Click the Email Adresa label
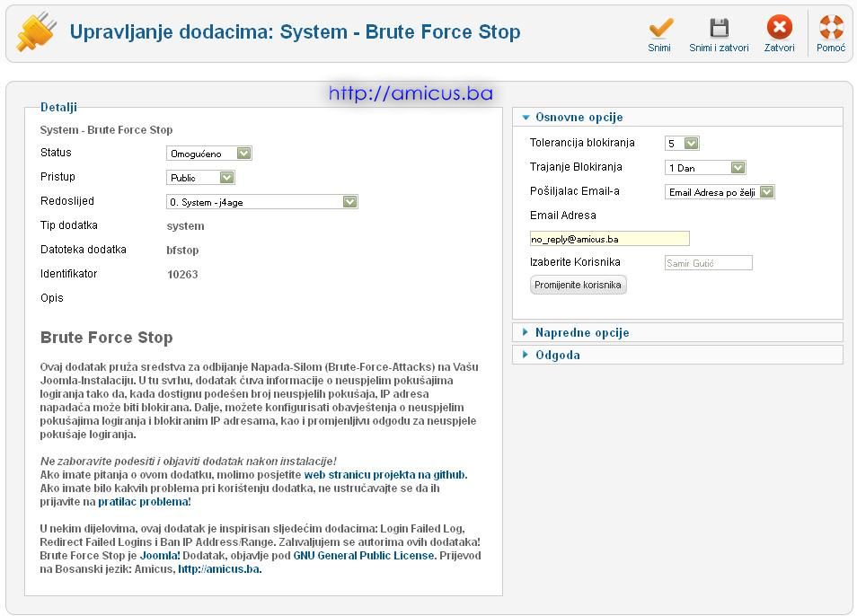 click(x=563, y=216)
